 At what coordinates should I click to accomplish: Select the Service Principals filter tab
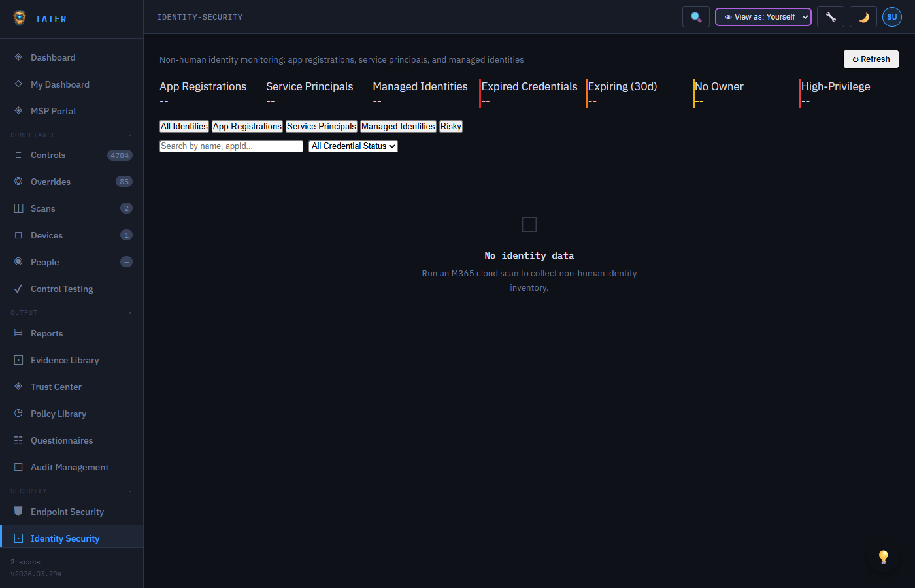click(x=322, y=127)
